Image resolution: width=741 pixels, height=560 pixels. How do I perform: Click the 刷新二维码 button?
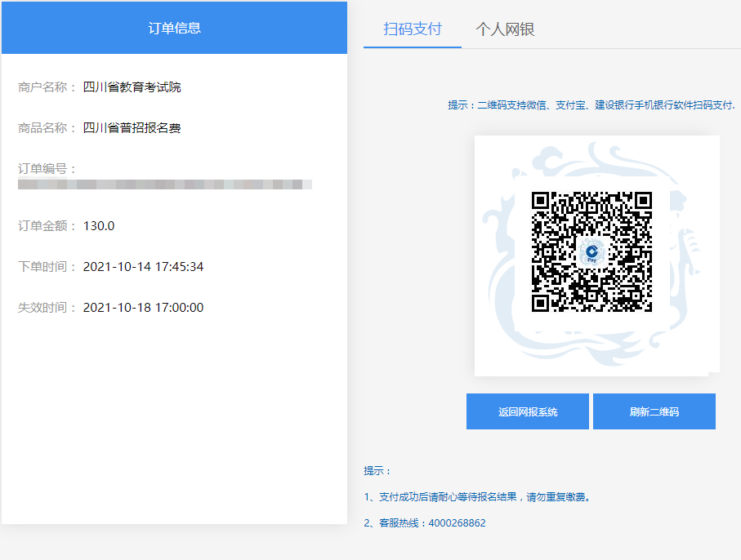654,411
